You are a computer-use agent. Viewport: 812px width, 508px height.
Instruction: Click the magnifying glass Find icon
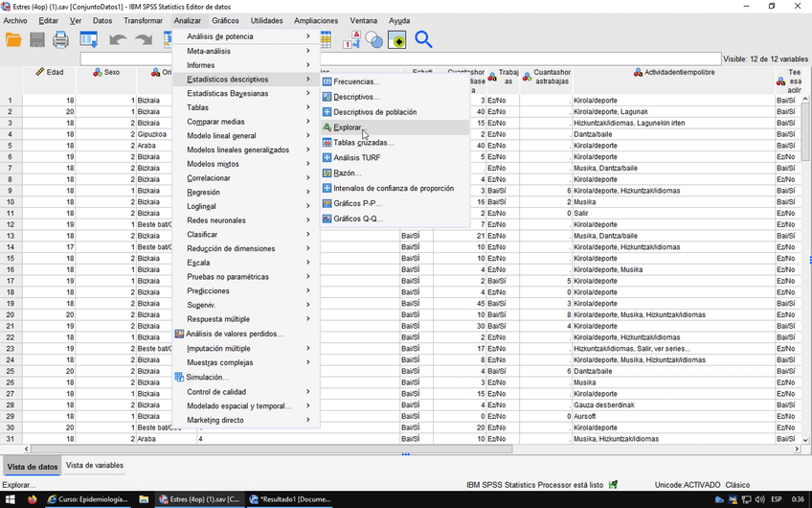click(x=423, y=39)
